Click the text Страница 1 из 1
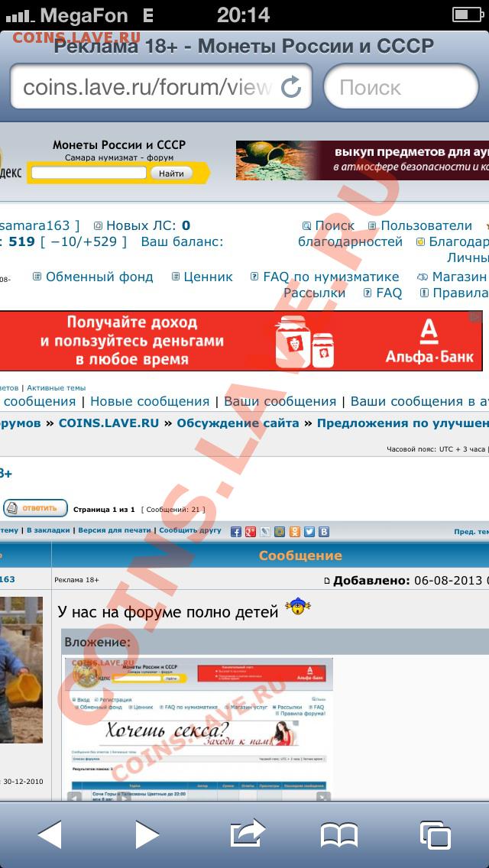 tap(104, 510)
